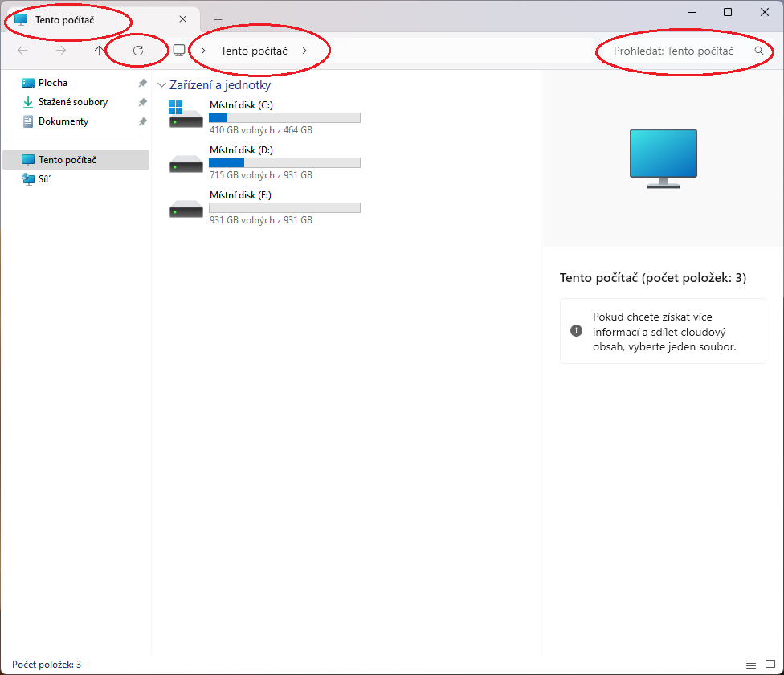Go up one folder level arrow
Viewport: 784px width, 675px height.
click(99, 51)
